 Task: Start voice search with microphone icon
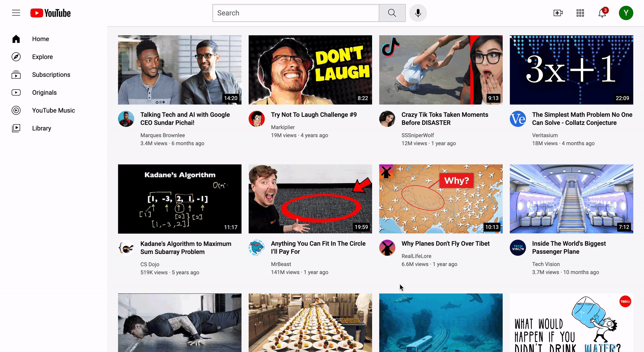418,13
